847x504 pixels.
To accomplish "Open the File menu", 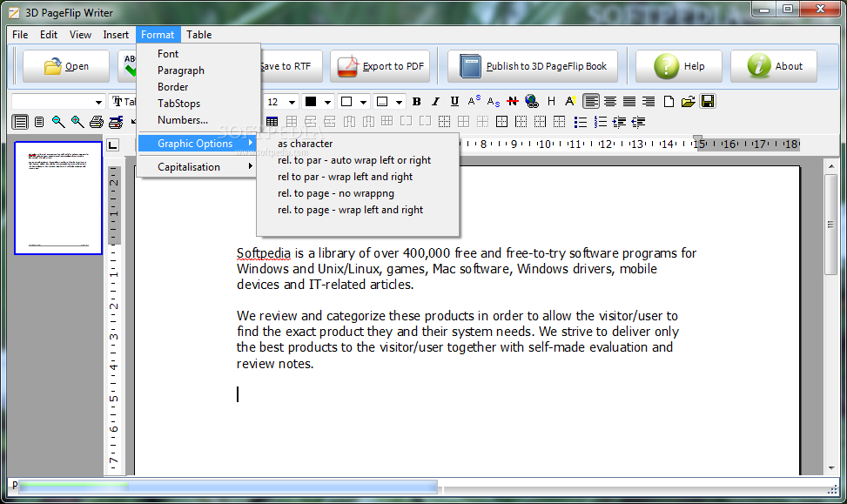I will click(x=20, y=35).
